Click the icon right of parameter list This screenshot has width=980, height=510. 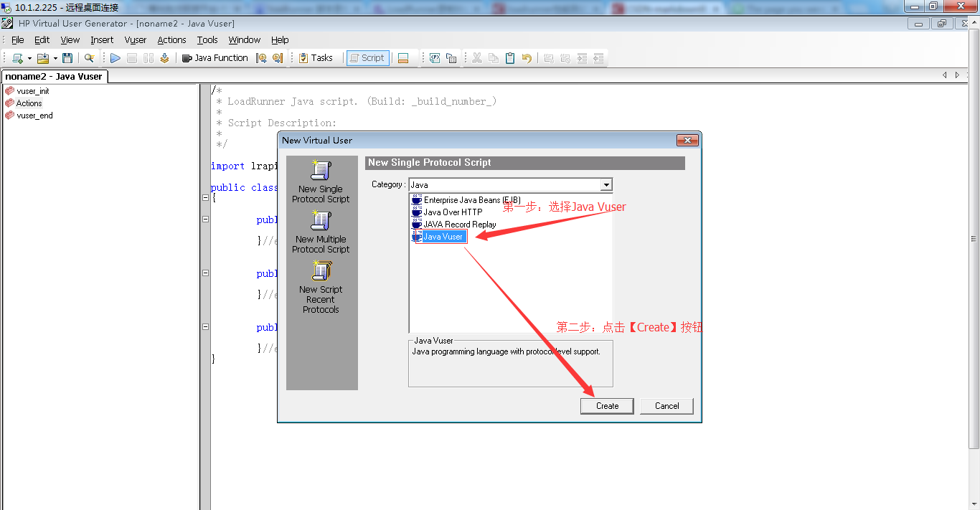pos(451,58)
